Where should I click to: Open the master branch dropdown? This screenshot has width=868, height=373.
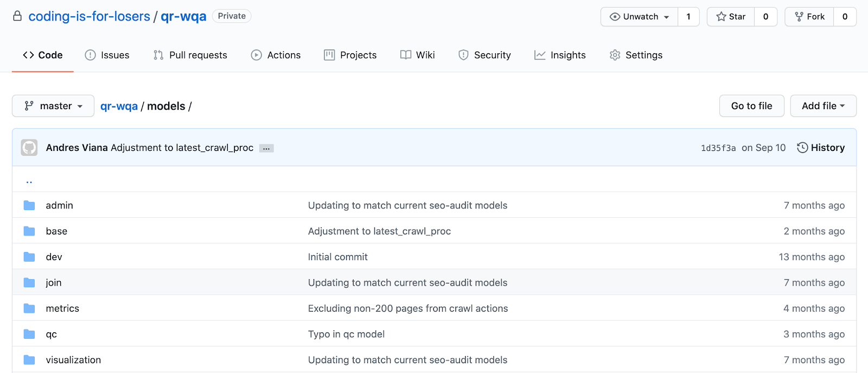pyautogui.click(x=53, y=106)
